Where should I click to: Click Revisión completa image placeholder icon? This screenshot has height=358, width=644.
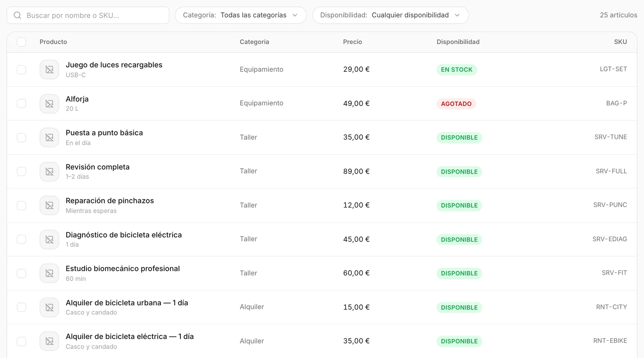(x=50, y=172)
